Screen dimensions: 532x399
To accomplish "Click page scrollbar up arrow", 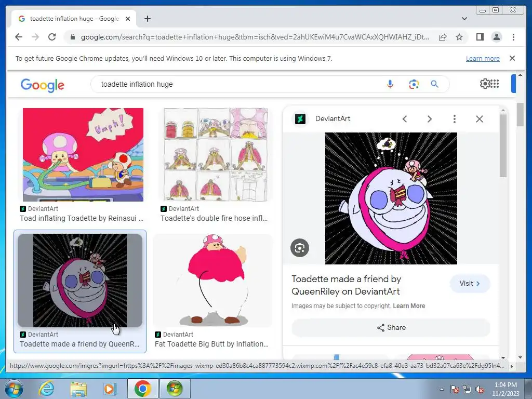I will pos(520,75).
